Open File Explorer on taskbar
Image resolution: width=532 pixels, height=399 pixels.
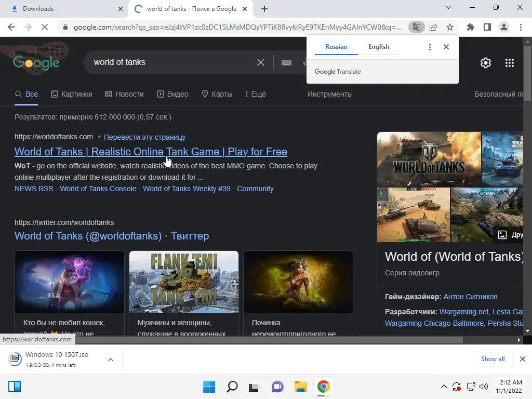[x=301, y=387]
